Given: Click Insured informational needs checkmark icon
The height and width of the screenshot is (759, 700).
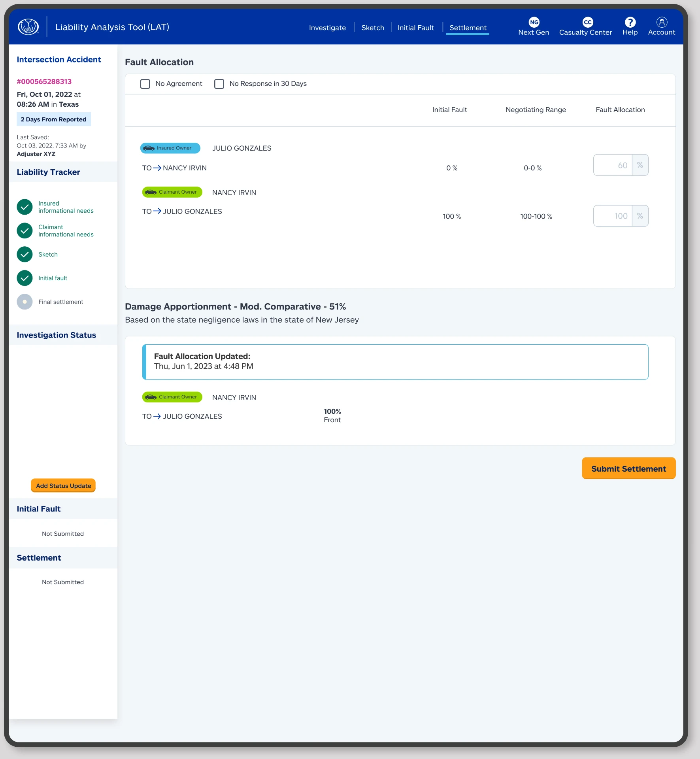Looking at the screenshot, I should pyautogui.click(x=25, y=207).
